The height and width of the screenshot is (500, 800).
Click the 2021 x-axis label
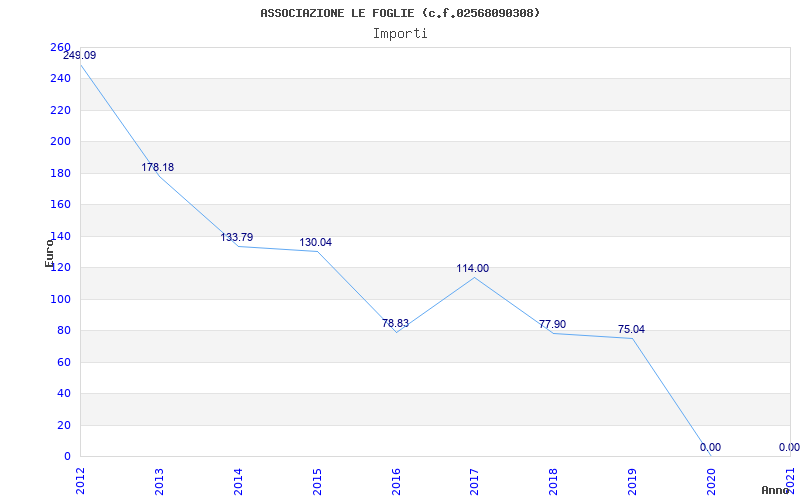(790, 480)
